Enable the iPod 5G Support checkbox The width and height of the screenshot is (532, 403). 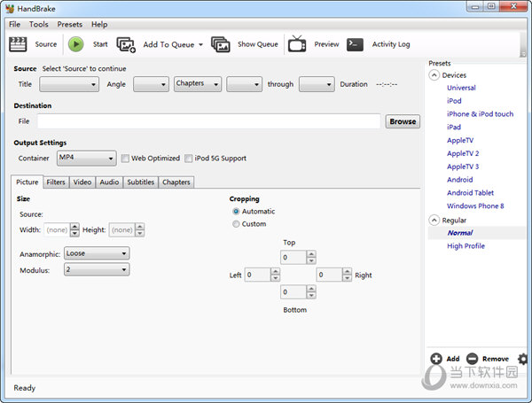pyautogui.click(x=188, y=159)
